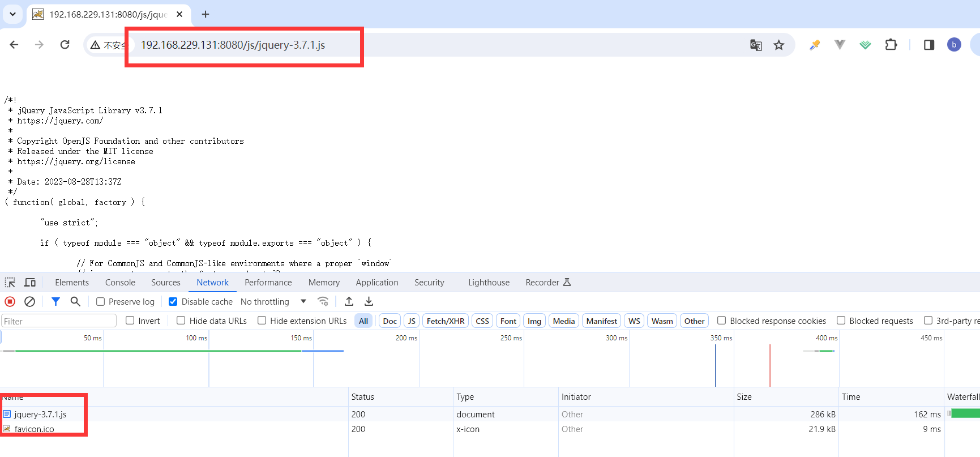The height and width of the screenshot is (457, 980).
Task: Filter requests by Doc
Action: click(x=390, y=321)
